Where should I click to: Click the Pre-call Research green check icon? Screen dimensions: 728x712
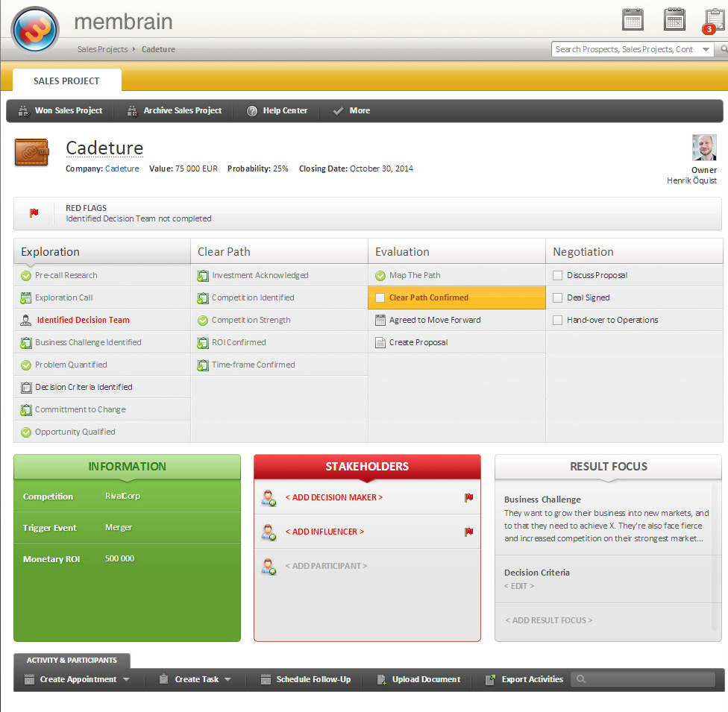26,276
